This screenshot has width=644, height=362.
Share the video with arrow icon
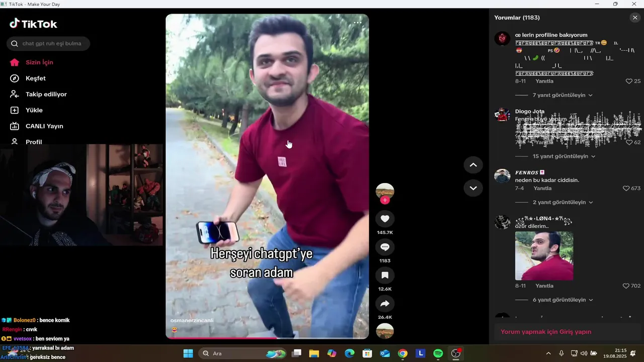[x=385, y=304]
